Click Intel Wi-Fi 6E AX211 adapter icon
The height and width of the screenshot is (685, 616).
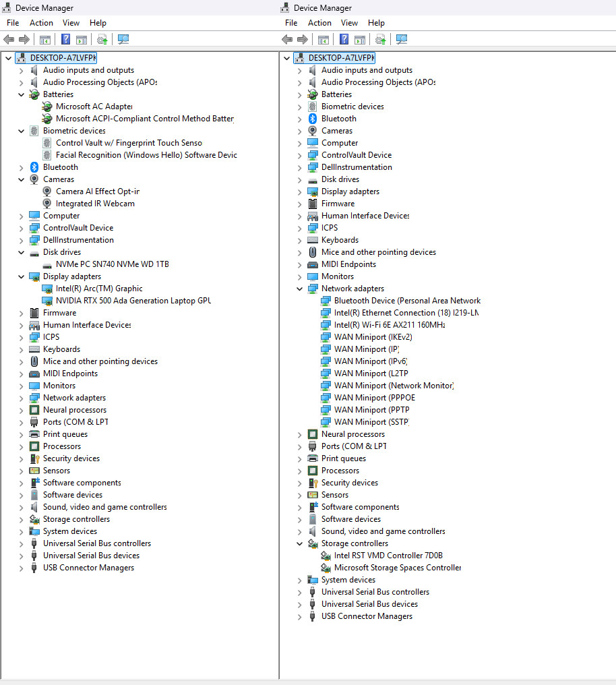tap(326, 324)
